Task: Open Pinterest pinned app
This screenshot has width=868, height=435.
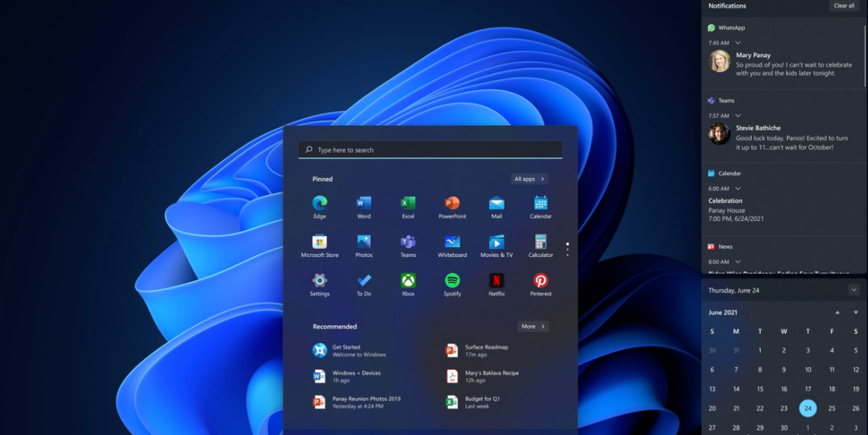Action: click(x=541, y=281)
